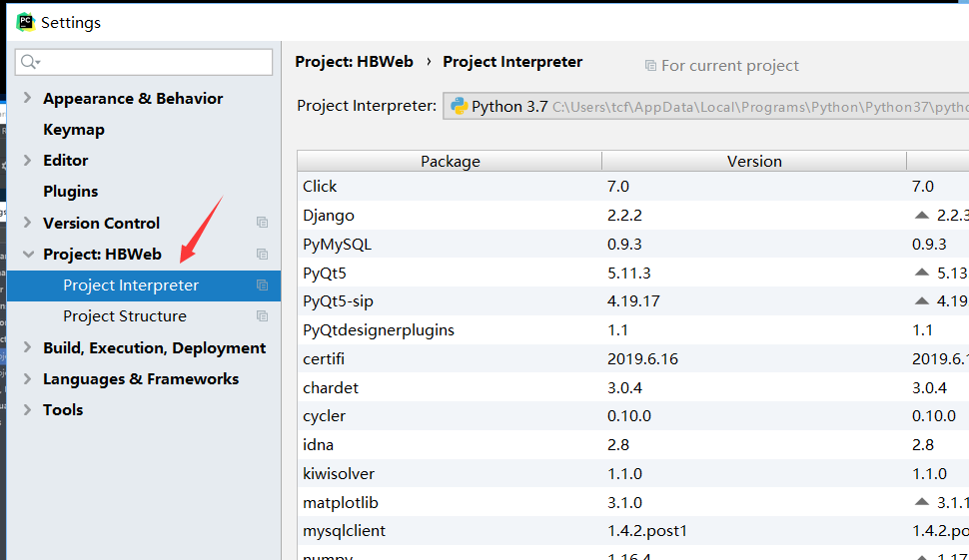This screenshot has width=969, height=560.
Task: Focus the settings search field
Action: (x=144, y=62)
